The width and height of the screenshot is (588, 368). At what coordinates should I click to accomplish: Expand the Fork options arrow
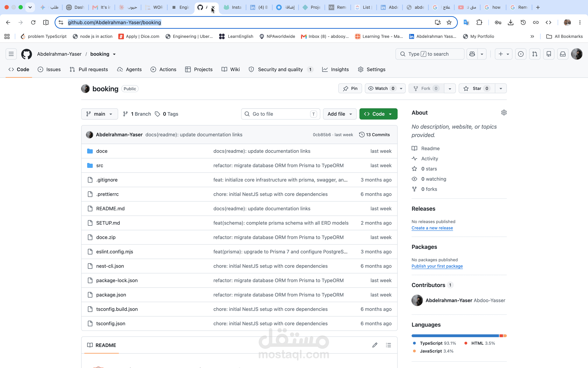450,89
